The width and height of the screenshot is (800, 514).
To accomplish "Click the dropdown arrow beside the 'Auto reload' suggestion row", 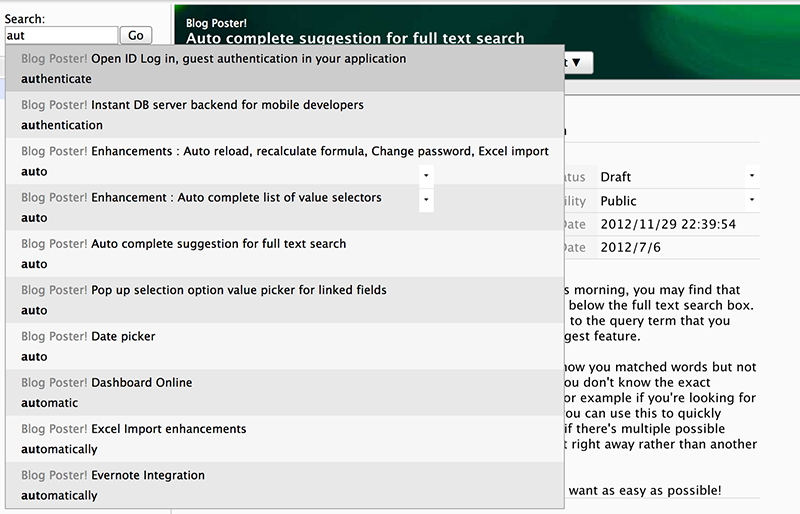I will [x=426, y=176].
